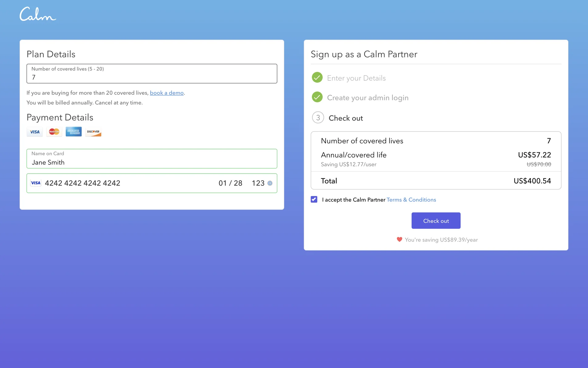Click the step 3 circle icon
The image size is (588, 368).
coord(318,118)
